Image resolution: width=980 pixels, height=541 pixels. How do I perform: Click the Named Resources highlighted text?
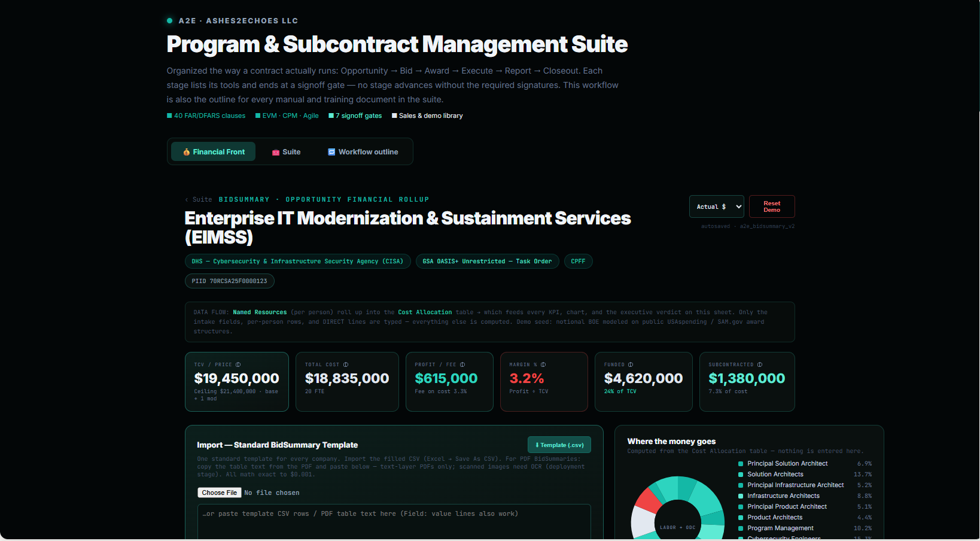tap(260, 312)
